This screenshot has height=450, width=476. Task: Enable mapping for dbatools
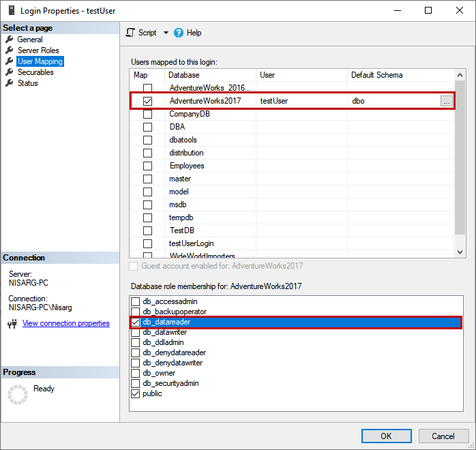coord(147,140)
